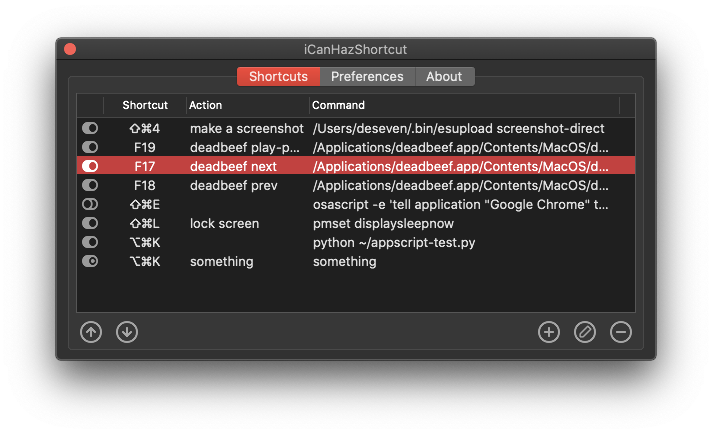
Task: Click the move shortcut down arrow icon
Action: pos(127,332)
